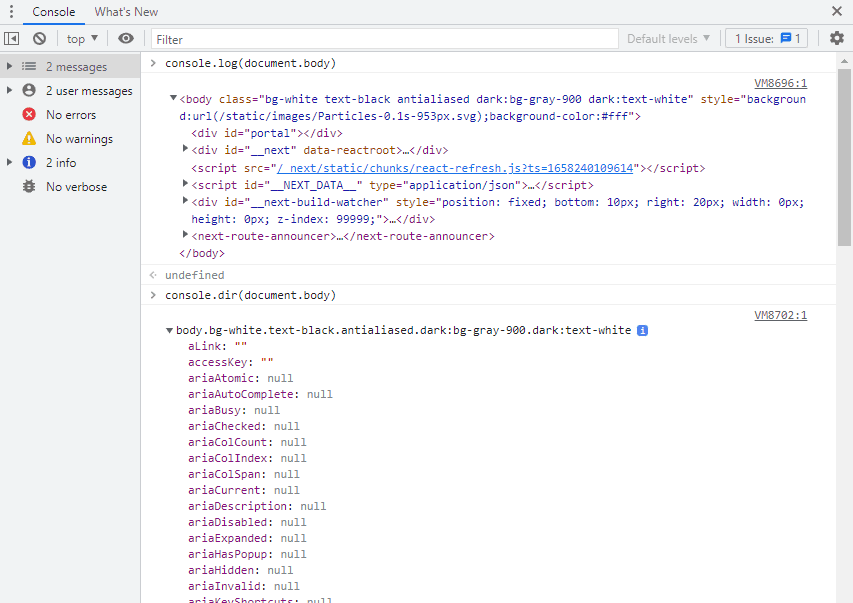This screenshot has height=603, width=853.
Task: Select No verbose filter row
Action: (x=70, y=186)
